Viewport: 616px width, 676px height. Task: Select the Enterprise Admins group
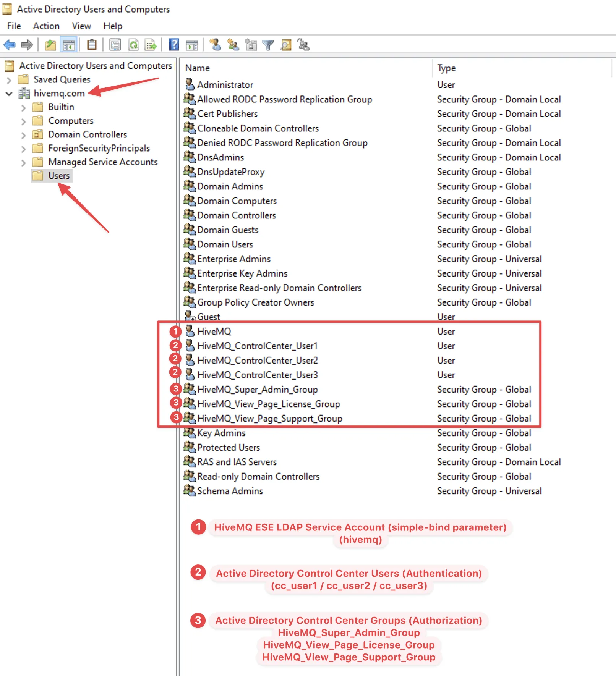(234, 259)
